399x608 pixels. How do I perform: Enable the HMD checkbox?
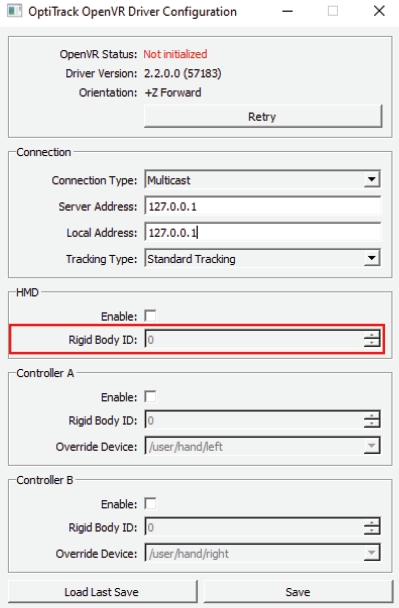[150, 316]
